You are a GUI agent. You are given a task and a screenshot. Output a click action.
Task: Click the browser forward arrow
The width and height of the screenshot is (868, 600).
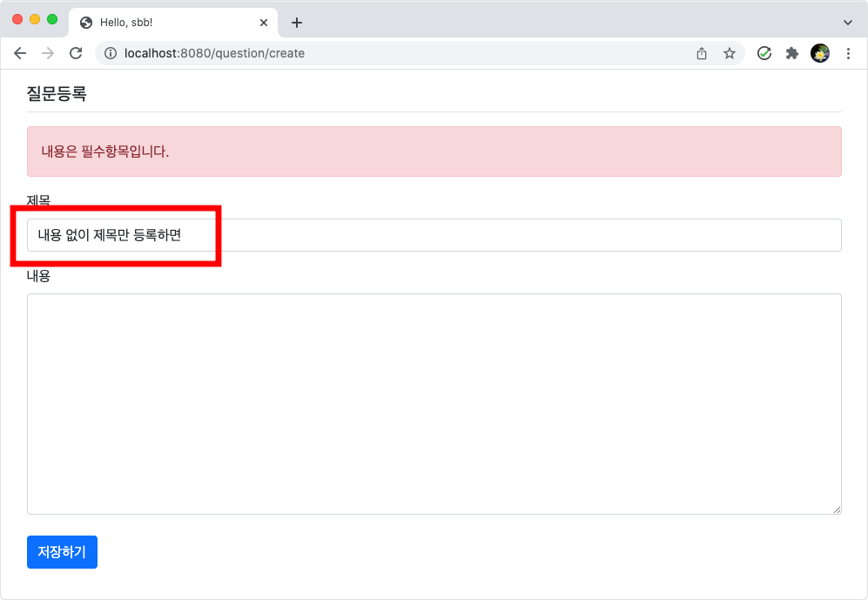[x=48, y=53]
